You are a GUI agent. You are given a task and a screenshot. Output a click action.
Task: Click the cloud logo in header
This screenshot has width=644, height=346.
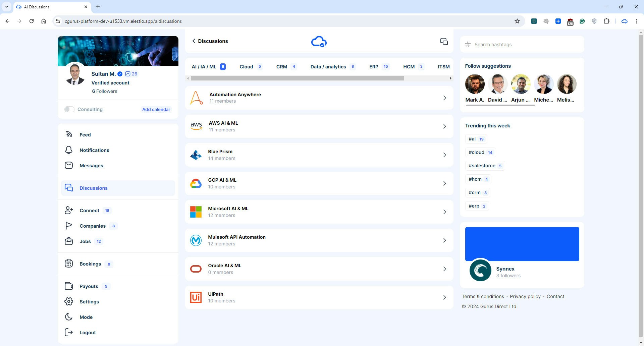coord(319,42)
